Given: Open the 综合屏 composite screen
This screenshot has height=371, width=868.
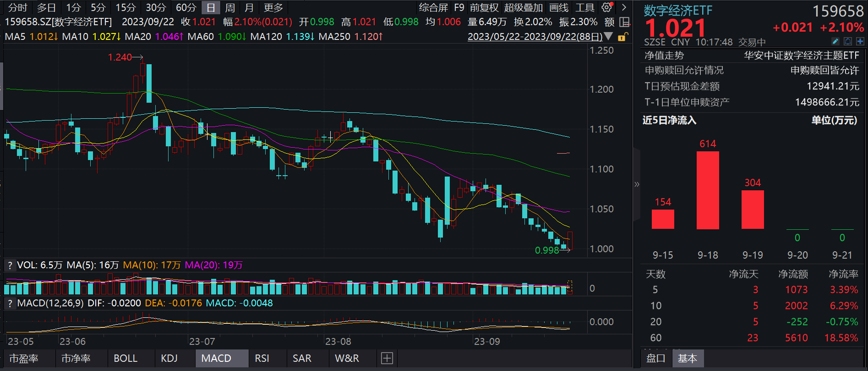Looking at the screenshot, I should tap(433, 8).
